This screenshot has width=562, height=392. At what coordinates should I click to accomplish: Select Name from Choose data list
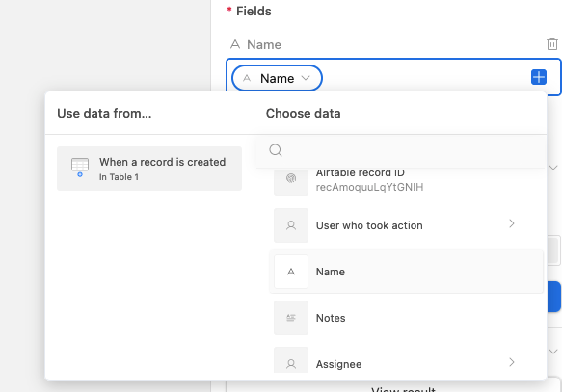(407, 272)
